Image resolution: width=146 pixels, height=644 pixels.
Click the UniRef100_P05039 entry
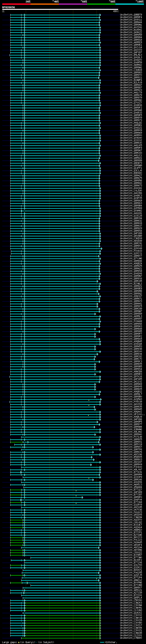(131, 402)
